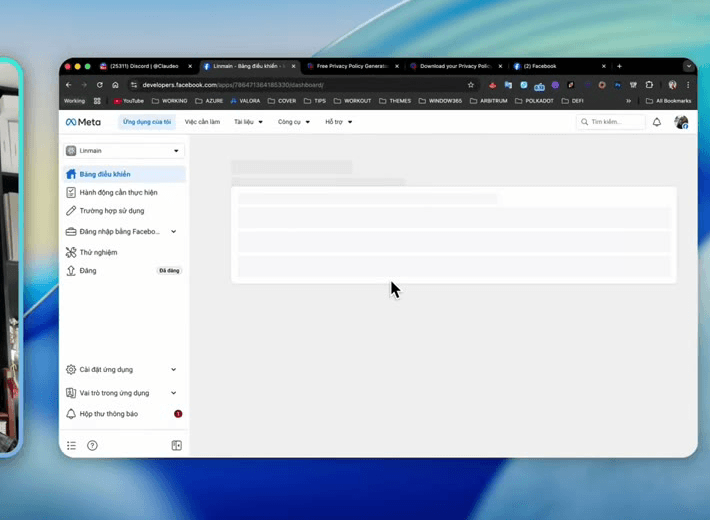Open the Chrome profile avatar in toolbar
Screen dimensions: 710x520
(672, 85)
